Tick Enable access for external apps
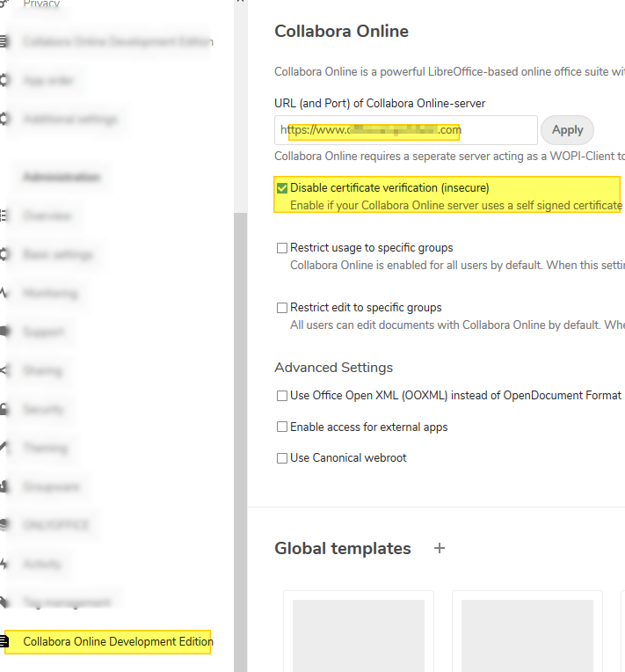Screen dimensions: 625x672 click(x=282, y=427)
